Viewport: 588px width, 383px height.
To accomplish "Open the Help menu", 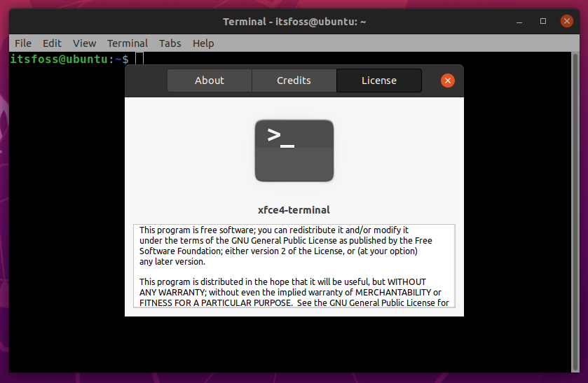I will [x=203, y=43].
